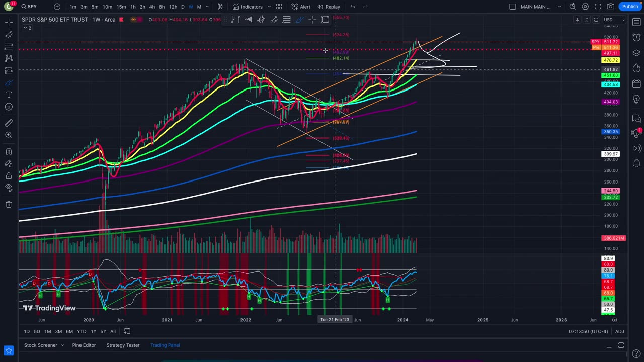Image resolution: width=644 pixels, height=362 pixels.
Task: Switch to the 15m timeframe
Action: 121,7
